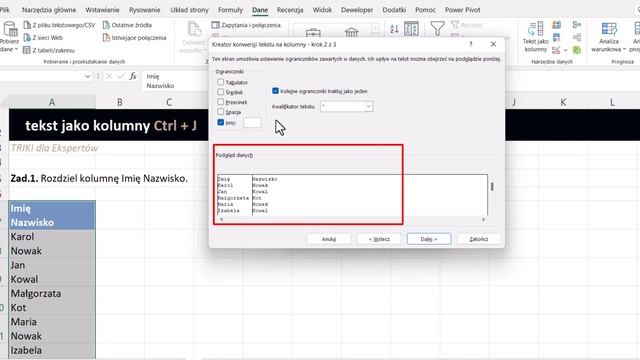640x360 pixels.
Task: Enable the Przecinek delimiter checkbox
Action: [221, 102]
